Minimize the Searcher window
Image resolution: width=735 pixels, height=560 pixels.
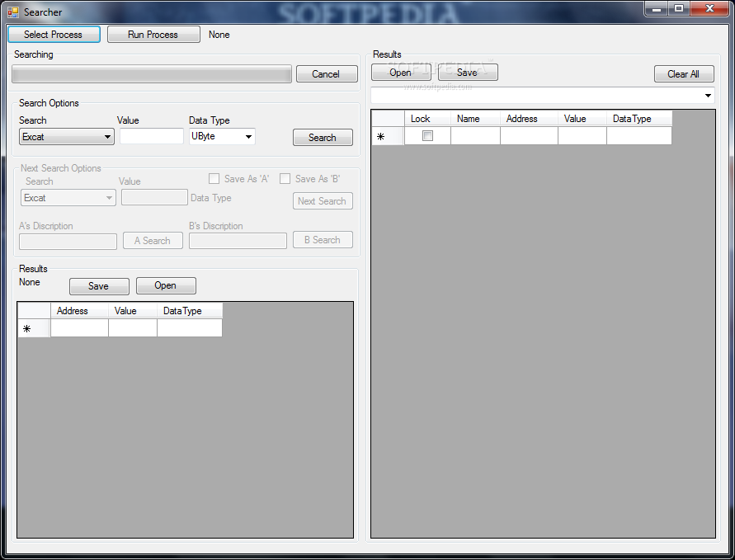point(657,8)
